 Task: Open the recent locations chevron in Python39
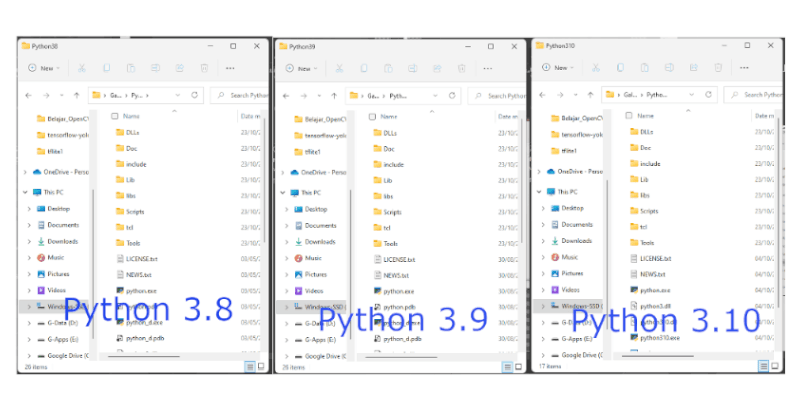click(x=319, y=95)
